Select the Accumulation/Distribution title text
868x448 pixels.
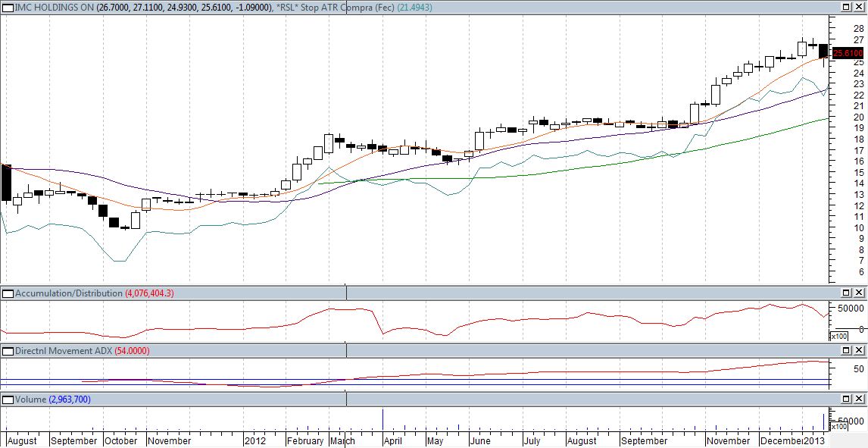[x=68, y=293]
